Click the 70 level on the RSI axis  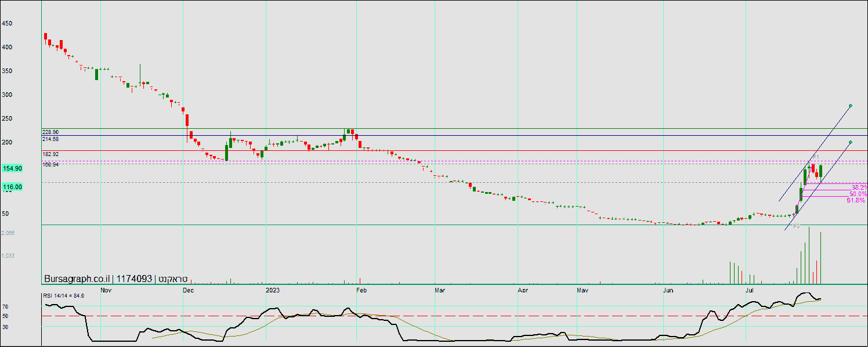pyautogui.click(x=5, y=306)
